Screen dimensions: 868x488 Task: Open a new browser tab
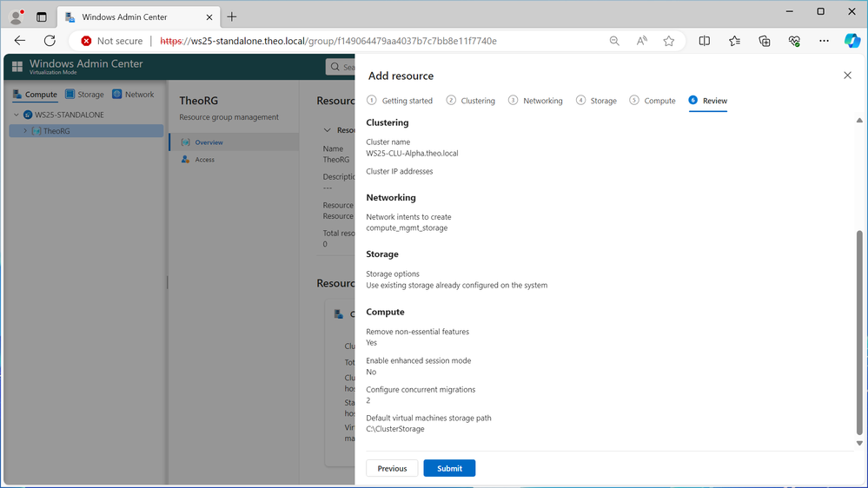click(x=232, y=17)
